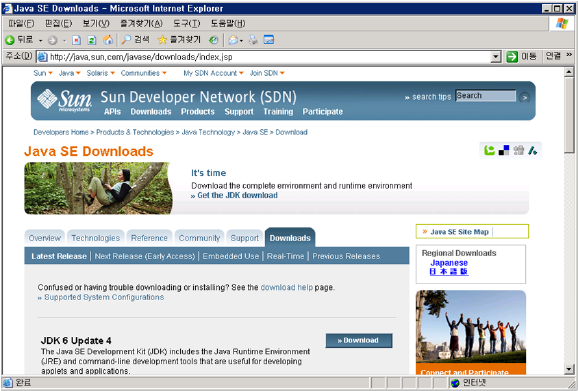The width and height of the screenshot is (578, 391).
Task: Click the vertical scrollbar thumb
Action: click(x=569, y=115)
